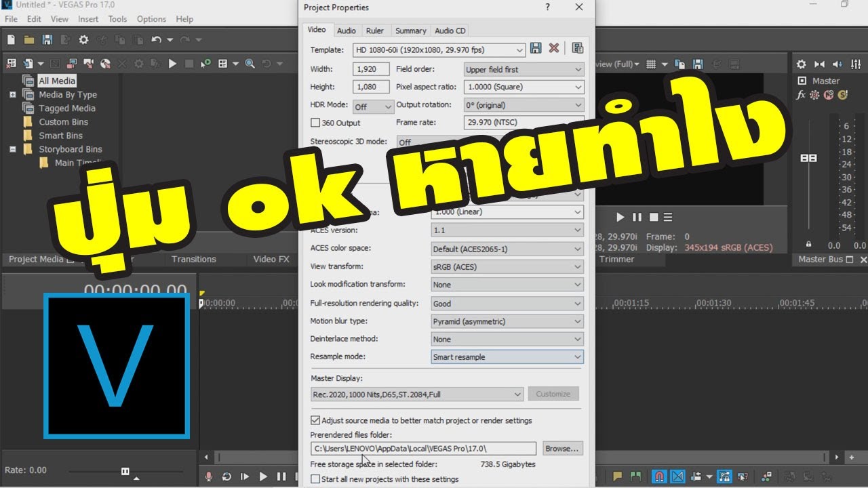
Task: Save project using main toolbar floppy icon
Action: (47, 40)
